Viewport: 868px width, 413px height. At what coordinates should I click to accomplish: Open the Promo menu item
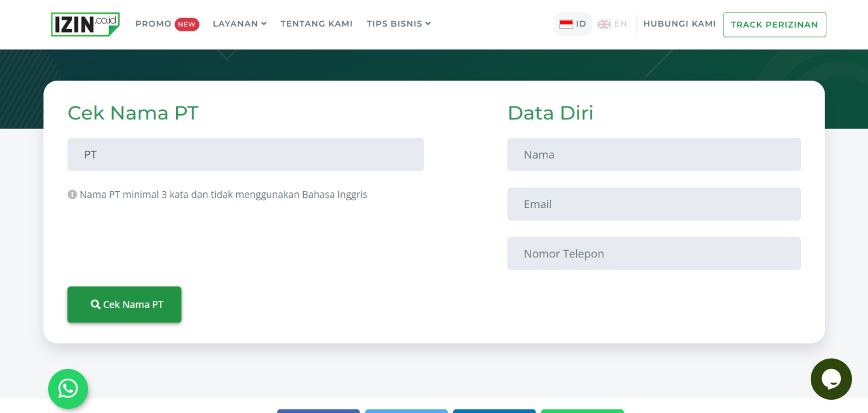coord(153,24)
